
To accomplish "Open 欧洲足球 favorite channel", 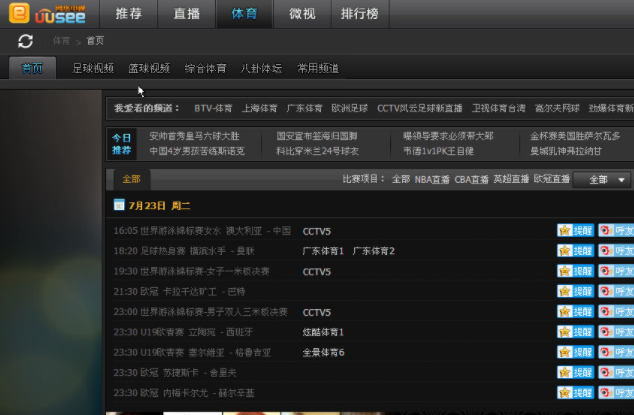I will point(350,108).
